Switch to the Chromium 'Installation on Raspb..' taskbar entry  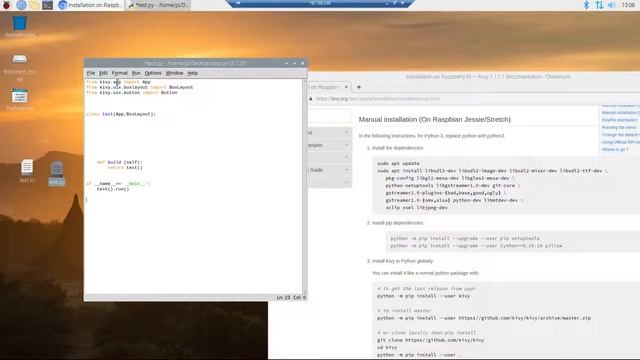tap(90, 5)
